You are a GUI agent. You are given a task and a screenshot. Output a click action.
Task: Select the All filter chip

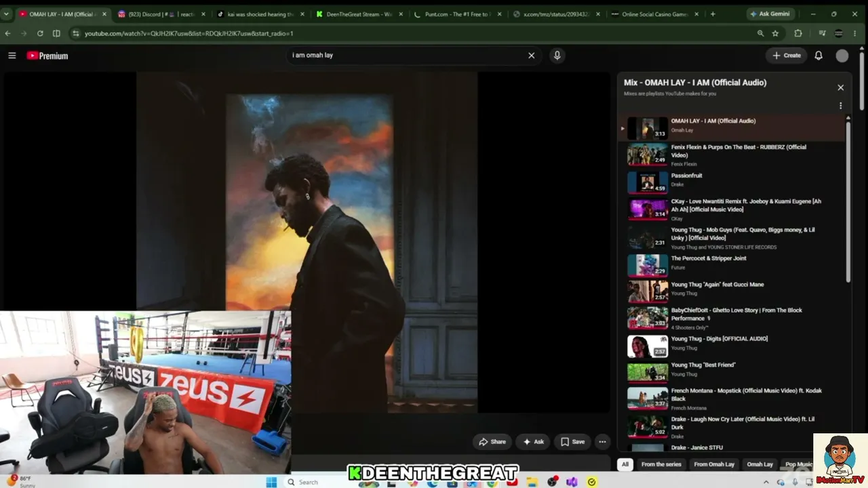625,464
